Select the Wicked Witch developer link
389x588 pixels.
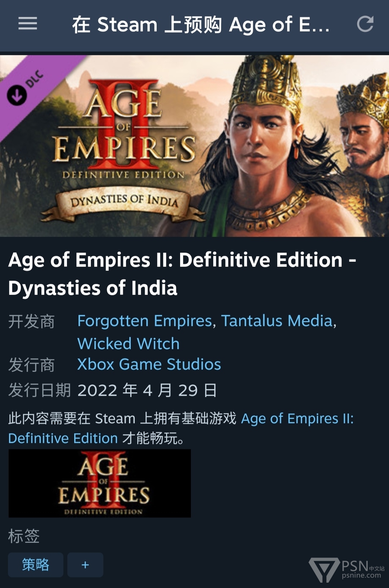129,344
